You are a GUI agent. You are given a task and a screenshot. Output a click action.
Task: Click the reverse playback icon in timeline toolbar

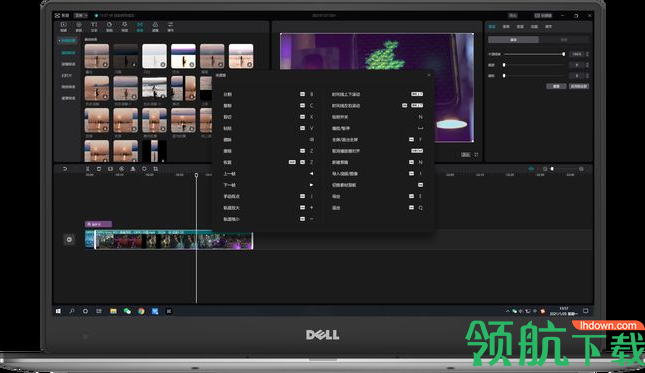[121, 169]
